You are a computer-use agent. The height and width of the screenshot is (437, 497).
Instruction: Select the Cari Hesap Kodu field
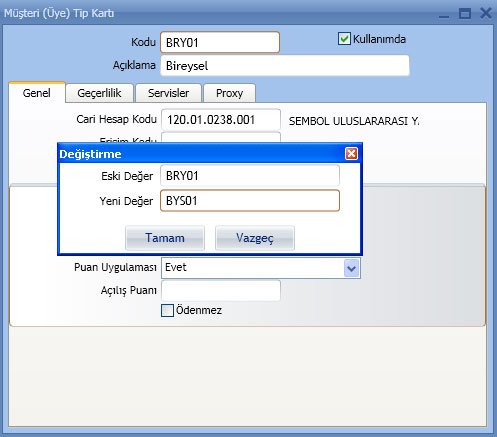coord(221,120)
